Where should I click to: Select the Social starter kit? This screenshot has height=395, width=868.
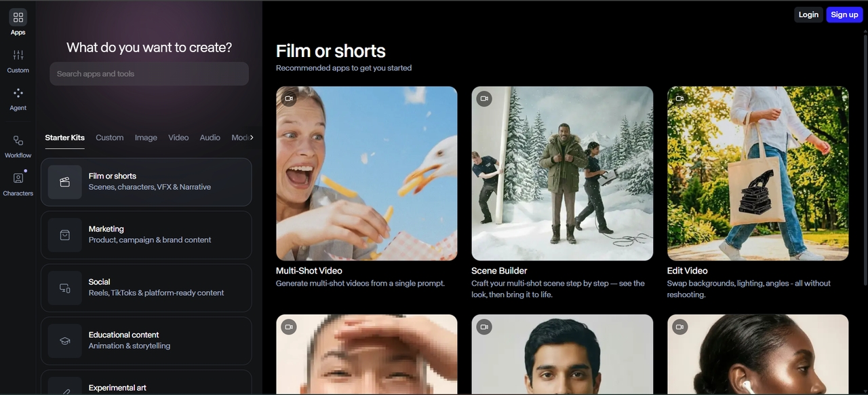pos(146,288)
